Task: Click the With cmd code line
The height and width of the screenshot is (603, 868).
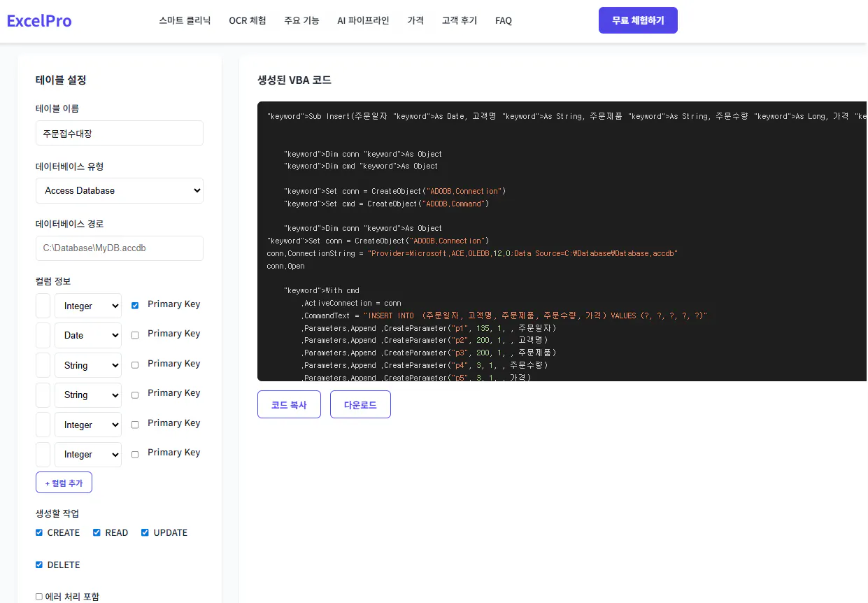Action: click(x=321, y=290)
